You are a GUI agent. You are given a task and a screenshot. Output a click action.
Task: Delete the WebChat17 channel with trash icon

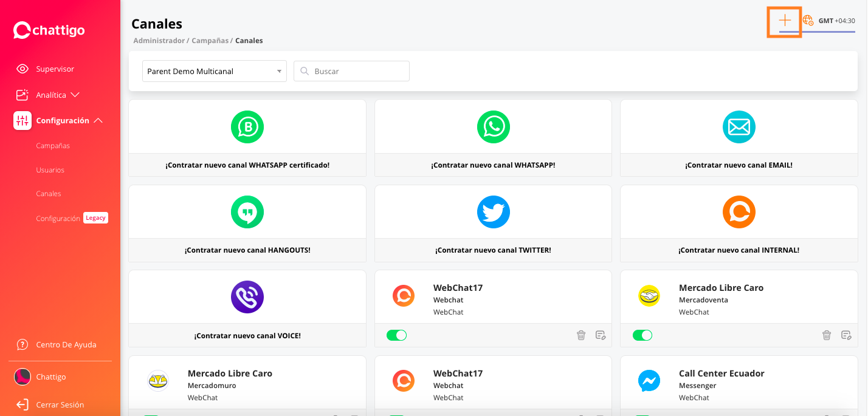581,335
